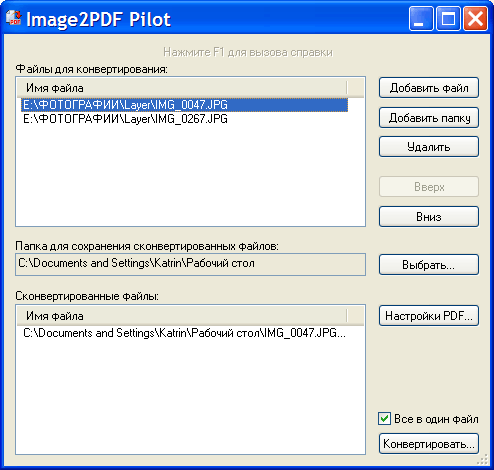
Task: Select IMG_0267.JPG in the source file list
Action: [185, 119]
